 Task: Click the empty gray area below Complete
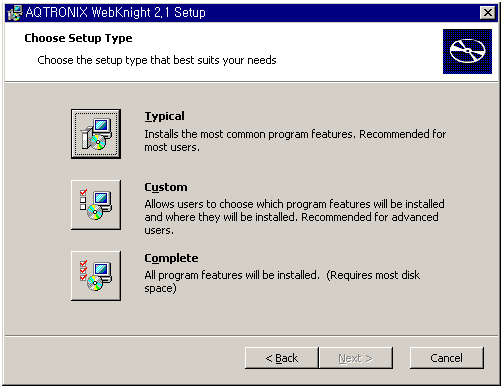click(251, 318)
